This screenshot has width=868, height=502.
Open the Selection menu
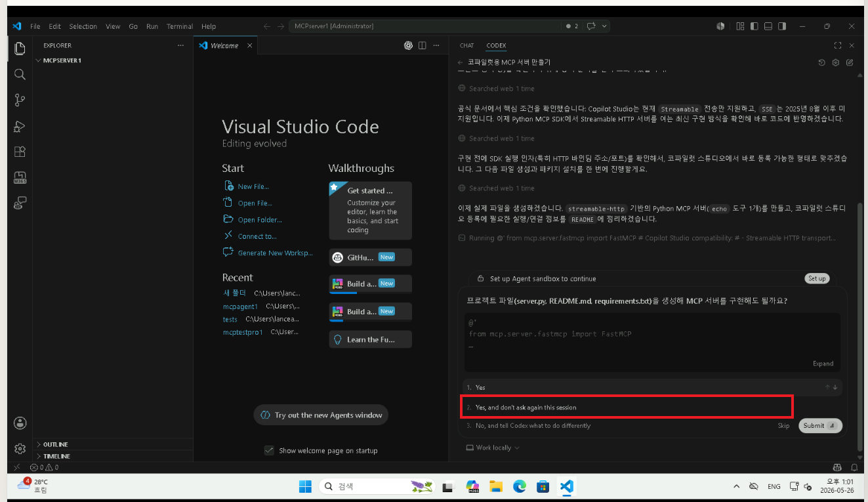[83, 26]
